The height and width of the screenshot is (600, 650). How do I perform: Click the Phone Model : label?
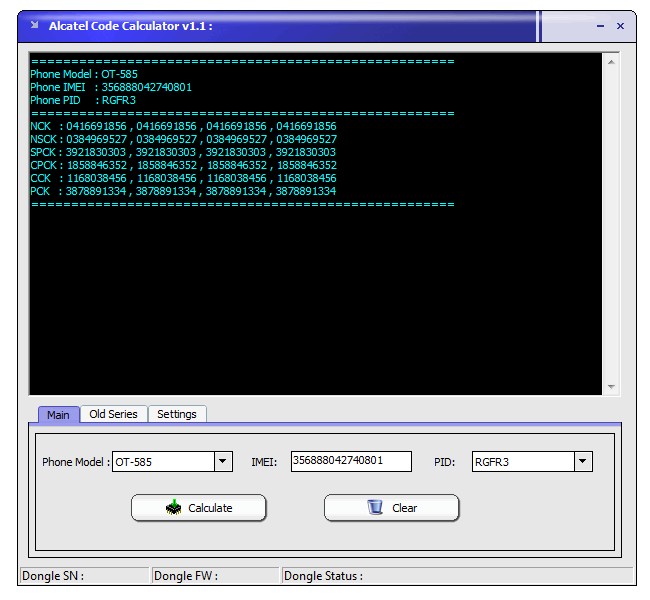point(76,462)
